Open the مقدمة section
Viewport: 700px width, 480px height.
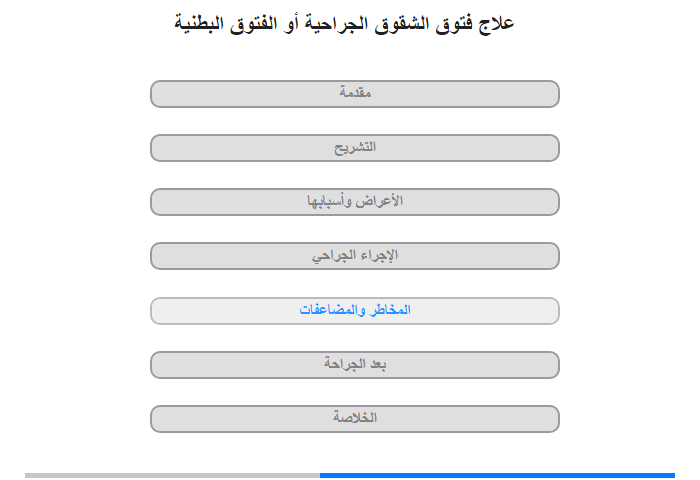[355, 94]
